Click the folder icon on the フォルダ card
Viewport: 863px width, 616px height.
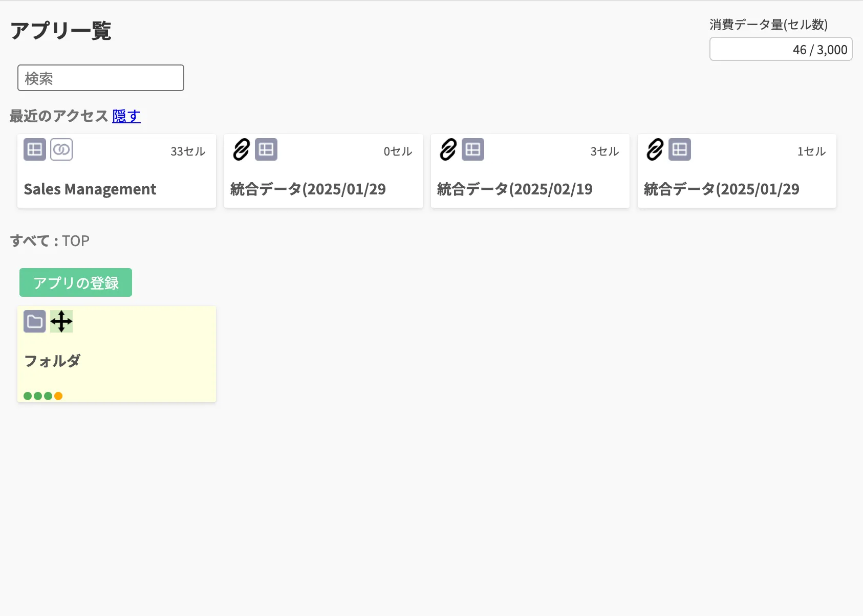[x=35, y=321]
